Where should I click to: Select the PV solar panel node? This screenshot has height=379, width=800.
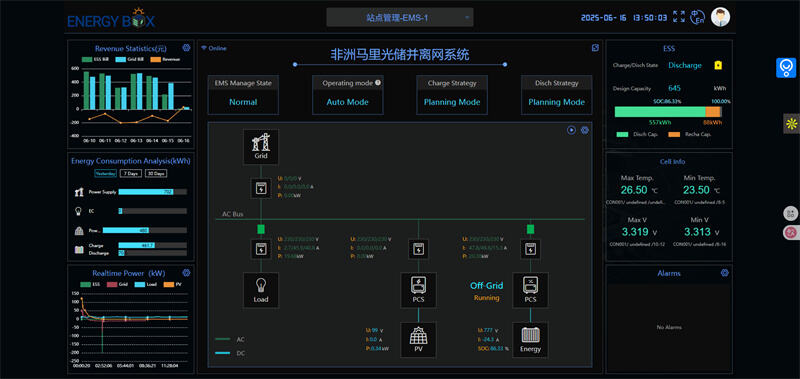pyautogui.click(x=418, y=339)
